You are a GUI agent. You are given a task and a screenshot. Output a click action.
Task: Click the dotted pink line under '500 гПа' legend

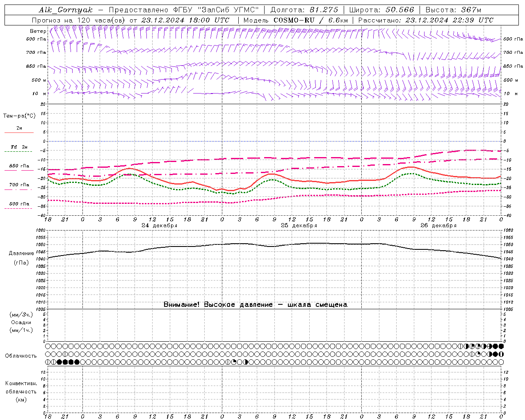(19, 209)
